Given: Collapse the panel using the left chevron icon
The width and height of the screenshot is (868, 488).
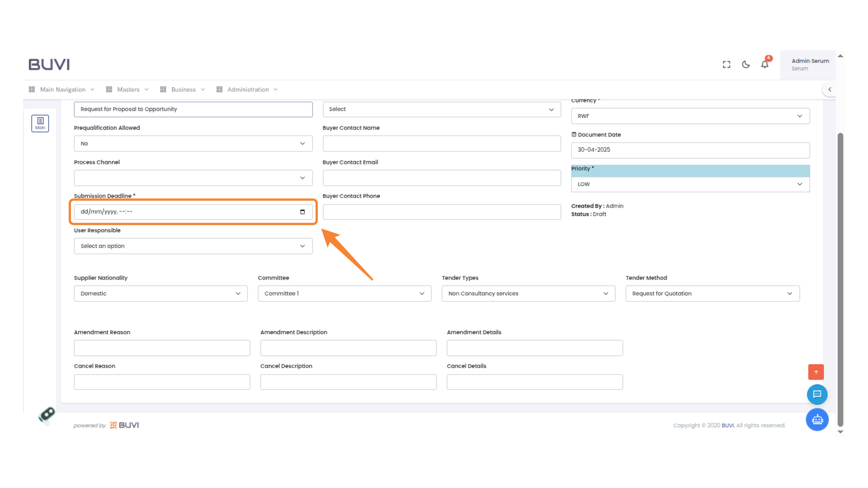Looking at the screenshot, I should 830,89.
